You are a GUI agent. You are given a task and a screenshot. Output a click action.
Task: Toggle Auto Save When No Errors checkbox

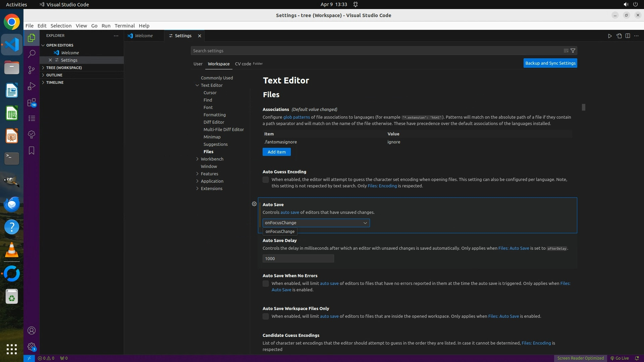pos(266,284)
